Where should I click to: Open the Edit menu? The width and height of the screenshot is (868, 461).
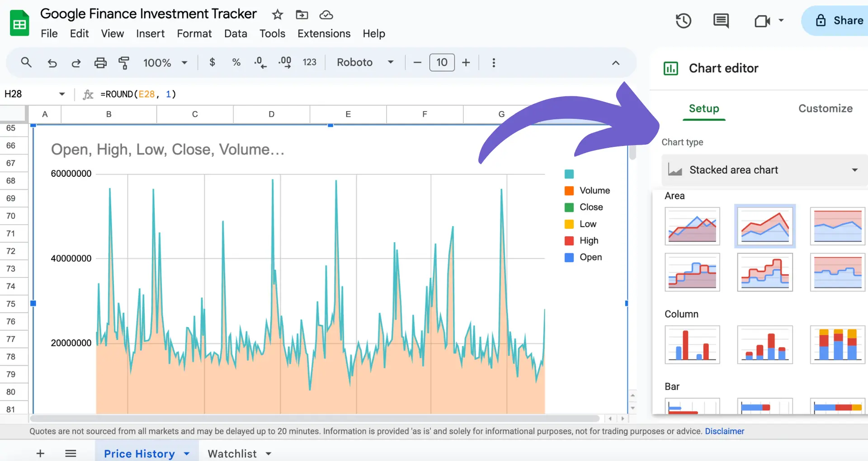(79, 33)
